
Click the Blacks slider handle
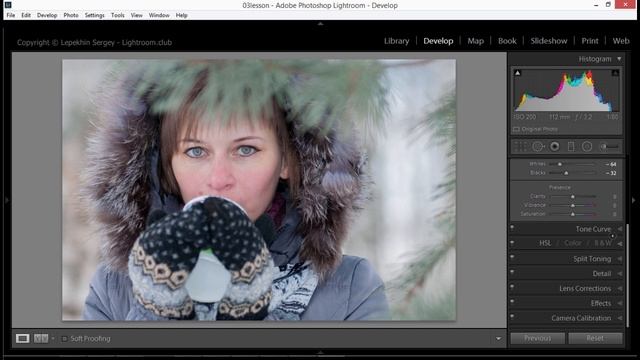pos(566,173)
